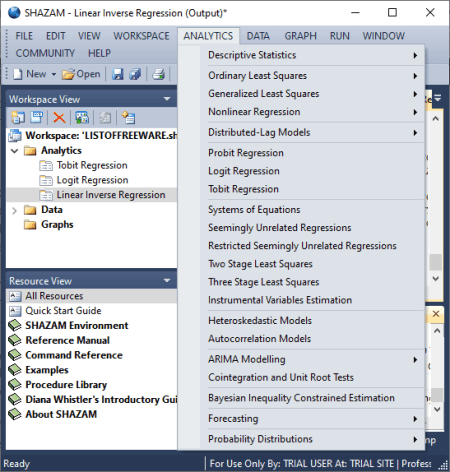Viewport: 450px width, 472px height.
Task: Click the Print icon in toolbar
Action: tap(159, 74)
